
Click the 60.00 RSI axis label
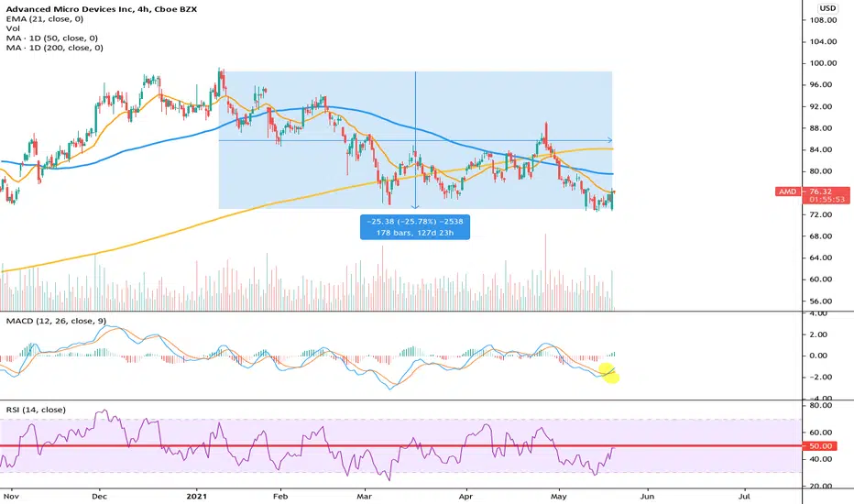(x=821, y=433)
